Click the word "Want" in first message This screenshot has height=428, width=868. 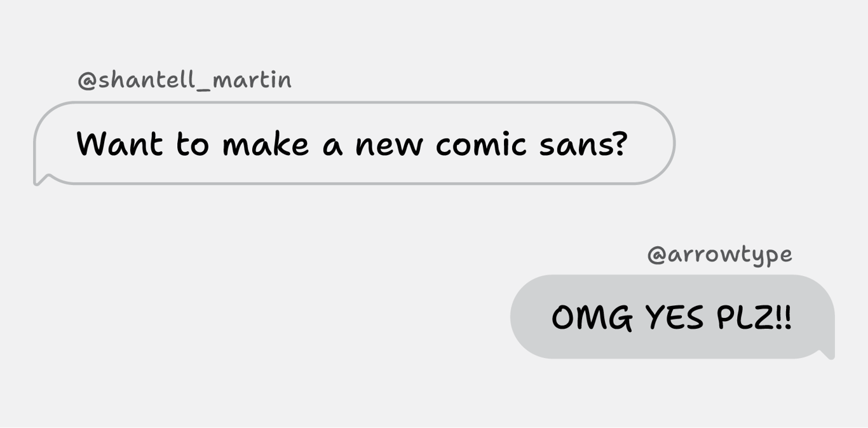(x=119, y=144)
